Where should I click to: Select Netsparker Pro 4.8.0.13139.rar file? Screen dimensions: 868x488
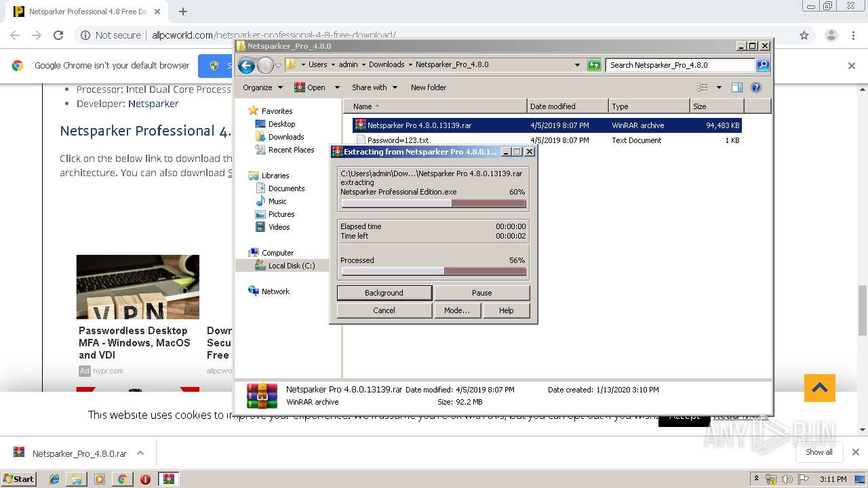tap(547, 125)
